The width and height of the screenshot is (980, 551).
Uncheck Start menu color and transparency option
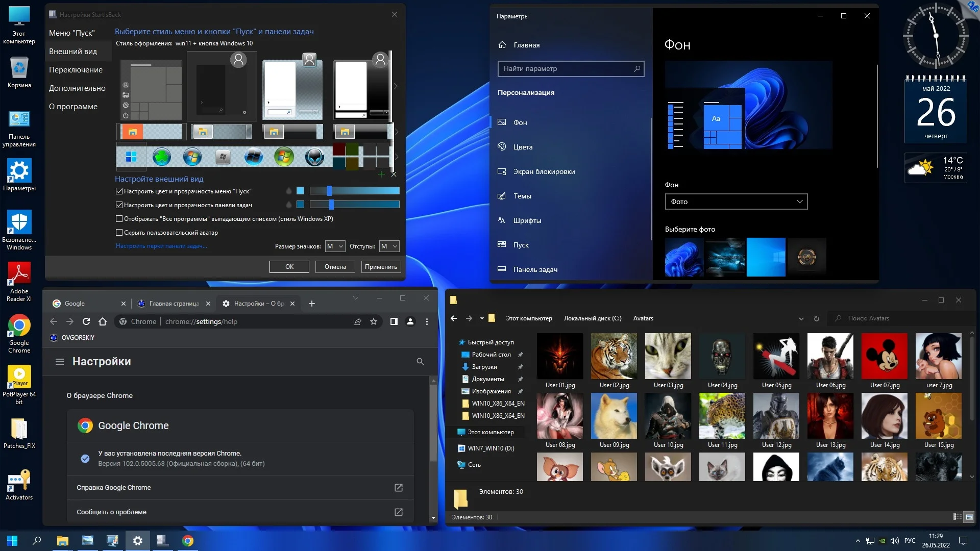point(119,191)
